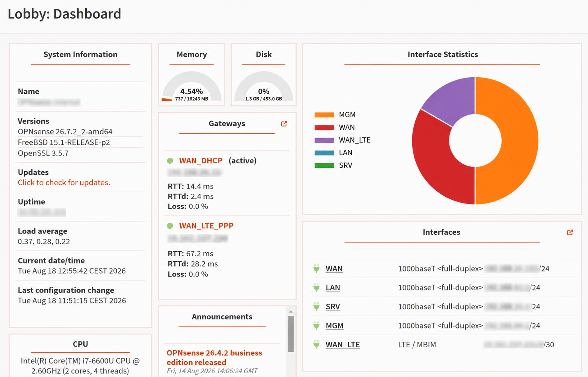The width and height of the screenshot is (588, 377).
Task: Click the green status dot for WAN_LTE_PPP
Action: click(170, 226)
